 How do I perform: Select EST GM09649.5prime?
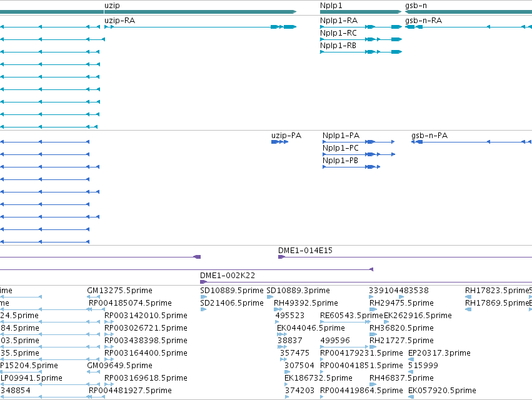point(120,366)
